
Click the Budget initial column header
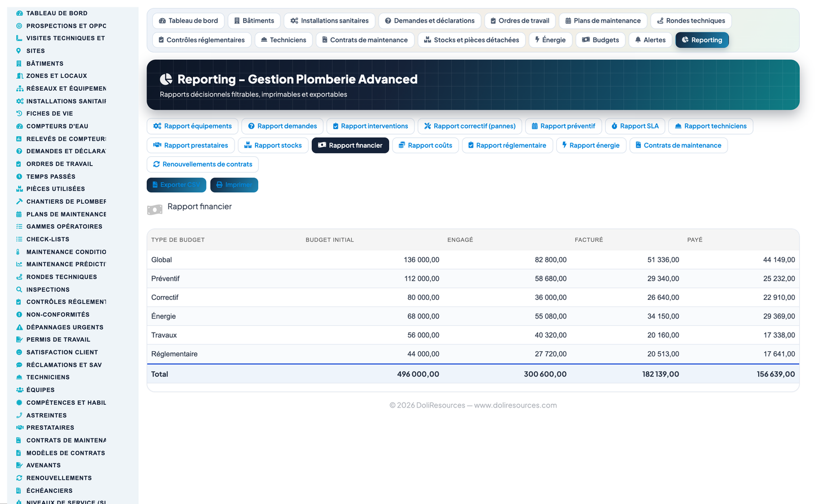pos(330,240)
